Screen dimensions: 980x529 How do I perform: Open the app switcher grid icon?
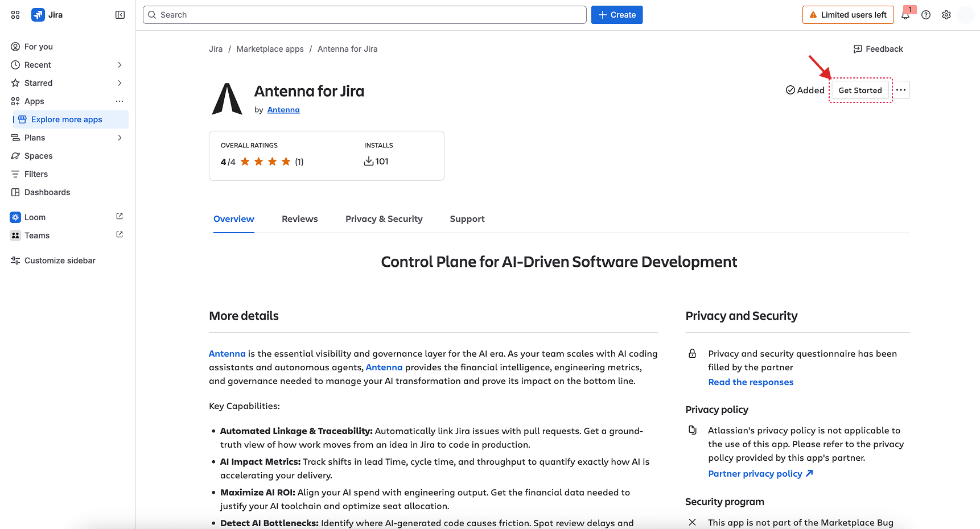click(x=15, y=15)
